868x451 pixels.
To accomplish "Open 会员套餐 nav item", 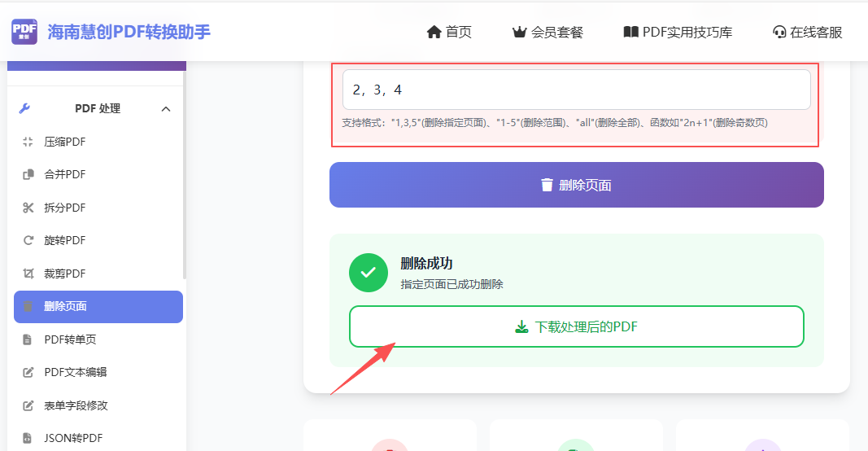I will (x=557, y=32).
